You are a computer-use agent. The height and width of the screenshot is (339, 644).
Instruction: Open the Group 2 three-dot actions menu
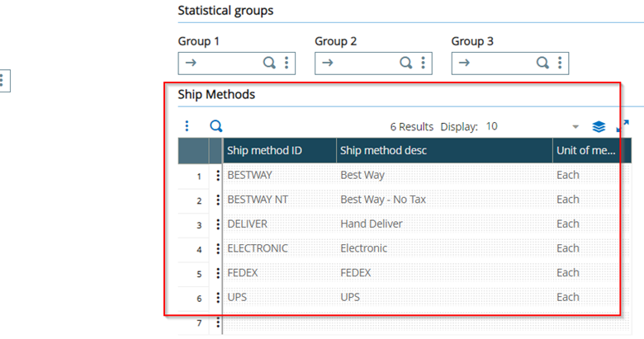(x=423, y=63)
